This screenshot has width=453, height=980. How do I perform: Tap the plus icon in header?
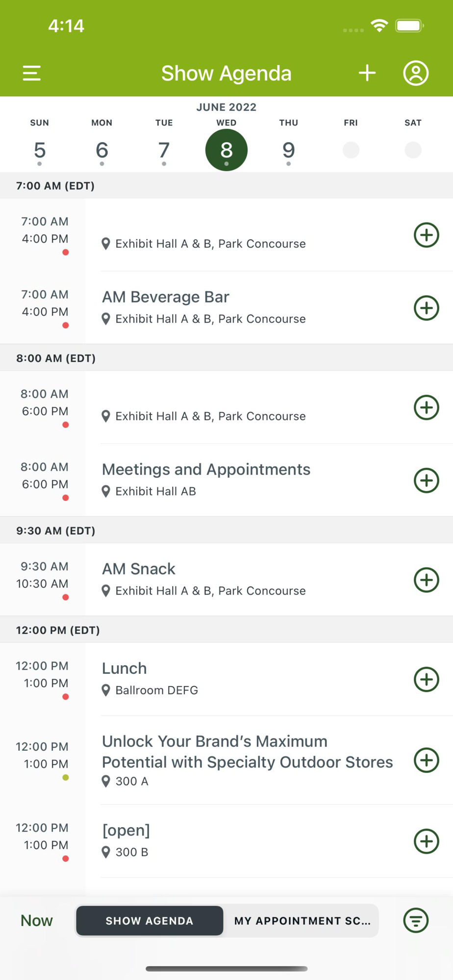tap(367, 73)
